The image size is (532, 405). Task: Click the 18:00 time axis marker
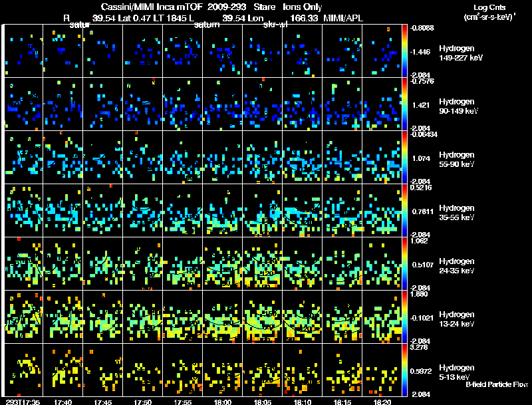[223, 402]
